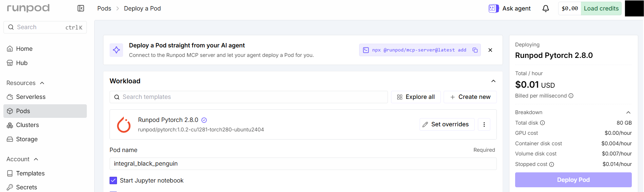Click the Runpod logo
Image resolution: width=644 pixels, height=192 pixels.
point(28,8)
